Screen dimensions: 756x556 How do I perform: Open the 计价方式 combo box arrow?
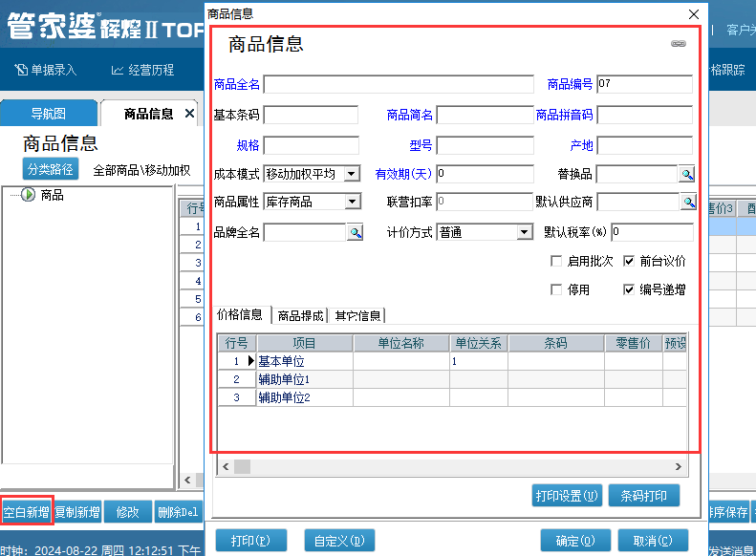point(524,232)
